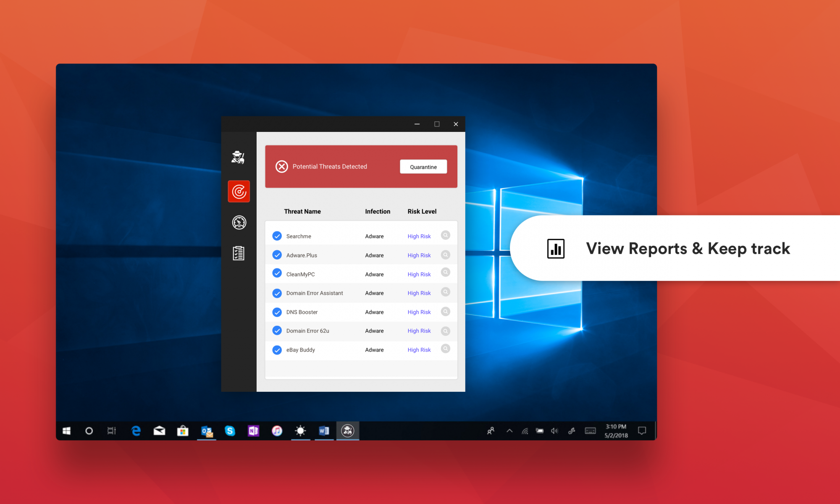Open iTunes from the taskbar
840x504 pixels.
point(277,431)
